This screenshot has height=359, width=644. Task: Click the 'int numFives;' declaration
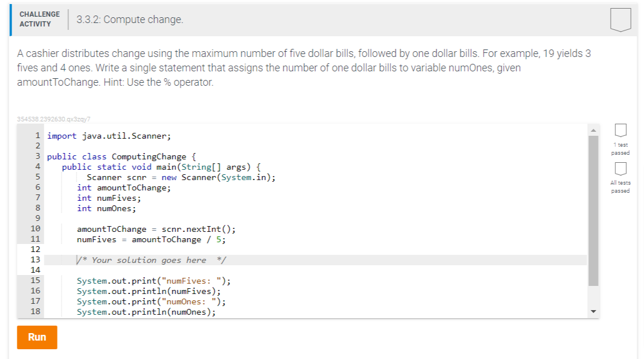click(x=109, y=198)
